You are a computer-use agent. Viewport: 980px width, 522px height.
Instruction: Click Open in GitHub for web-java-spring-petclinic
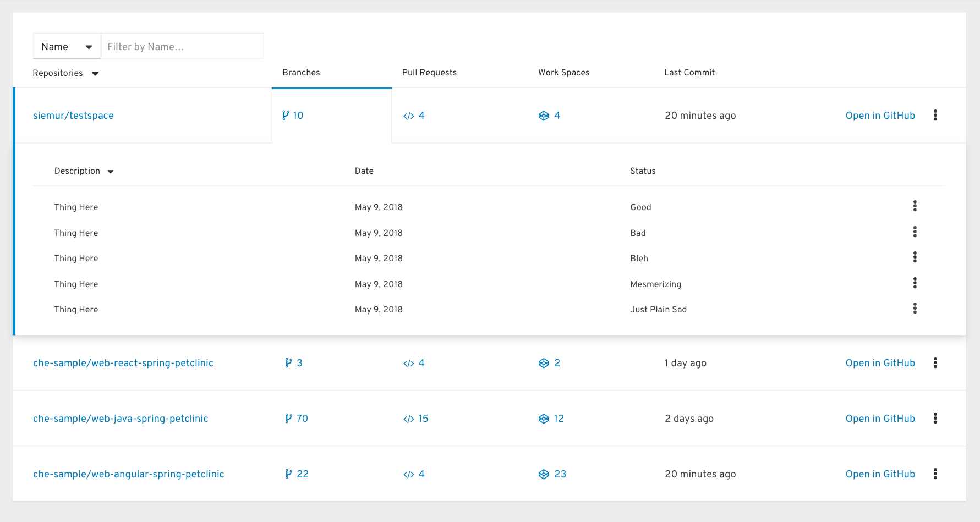tap(880, 418)
